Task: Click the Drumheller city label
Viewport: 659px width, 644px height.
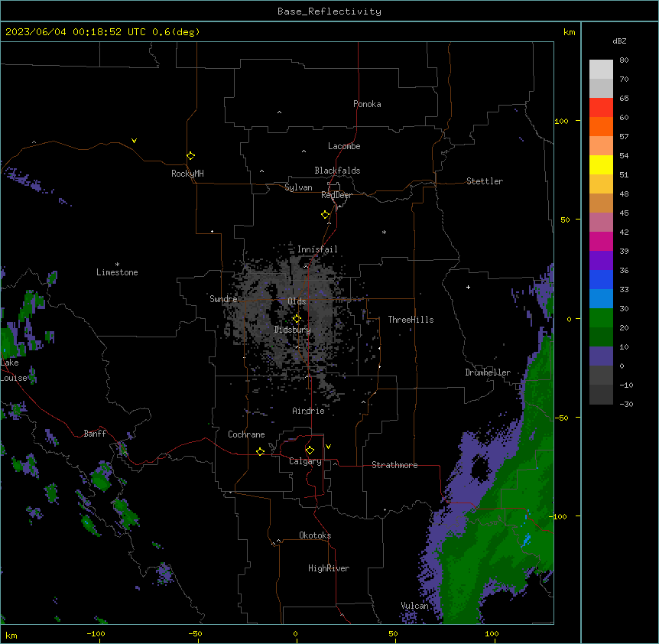Action: click(x=488, y=372)
